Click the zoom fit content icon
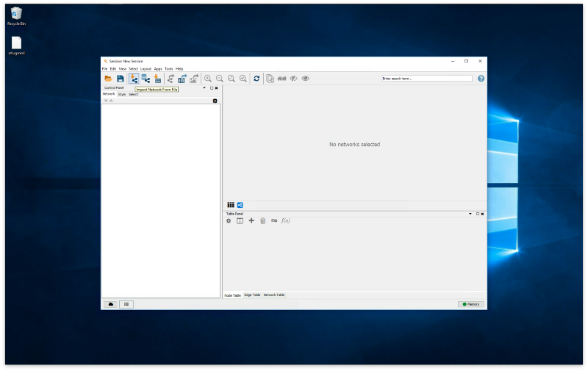The width and height of the screenshot is (588, 371). pos(232,79)
